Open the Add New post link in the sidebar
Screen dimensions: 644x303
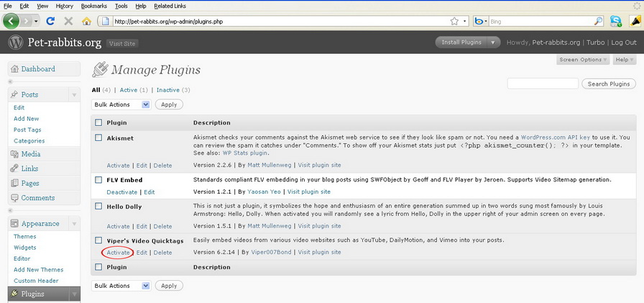27,119
